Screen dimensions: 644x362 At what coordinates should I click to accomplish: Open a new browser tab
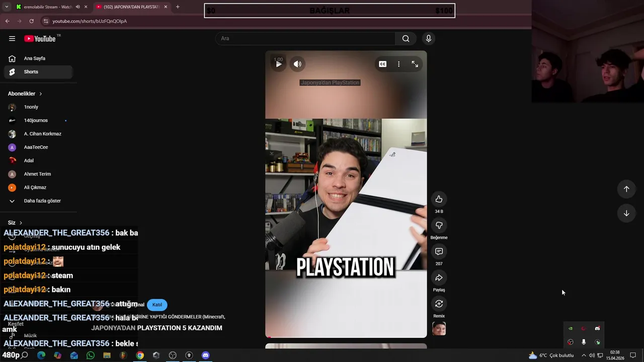178,7
